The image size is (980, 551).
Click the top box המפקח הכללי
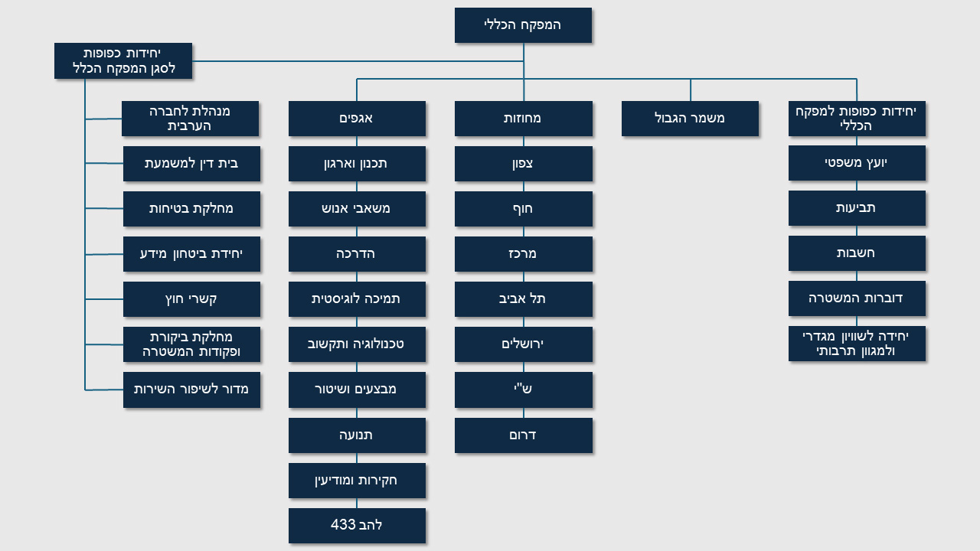pos(523,25)
